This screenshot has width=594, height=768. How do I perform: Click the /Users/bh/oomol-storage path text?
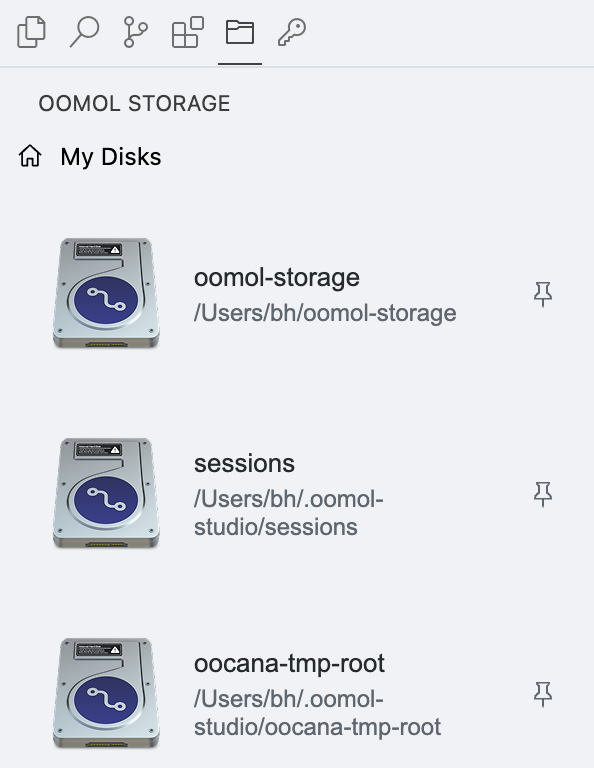pyautogui.click(x=325, y=313)
